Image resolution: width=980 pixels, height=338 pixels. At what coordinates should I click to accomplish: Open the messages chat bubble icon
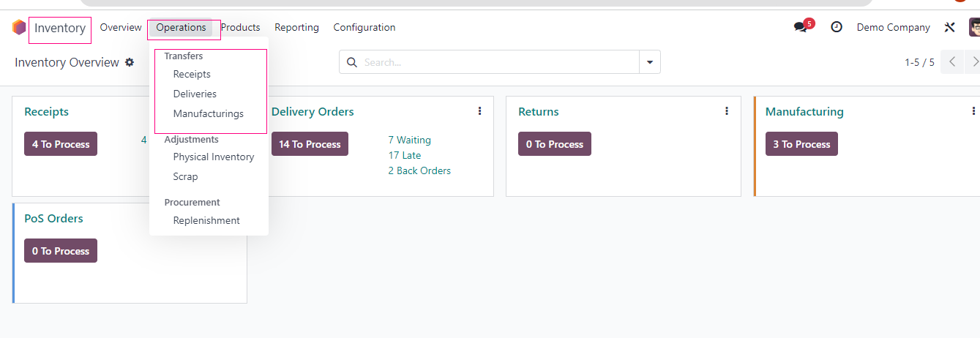[800, 27]
